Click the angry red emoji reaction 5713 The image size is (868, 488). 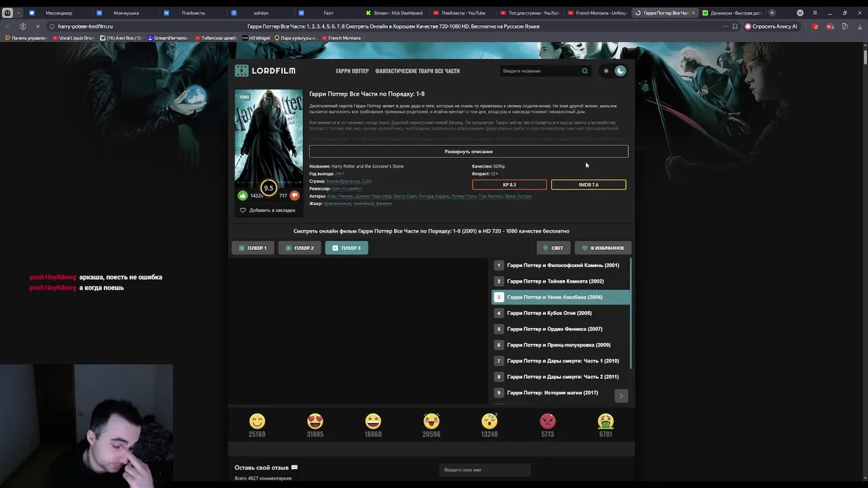[x=547, y=422]
